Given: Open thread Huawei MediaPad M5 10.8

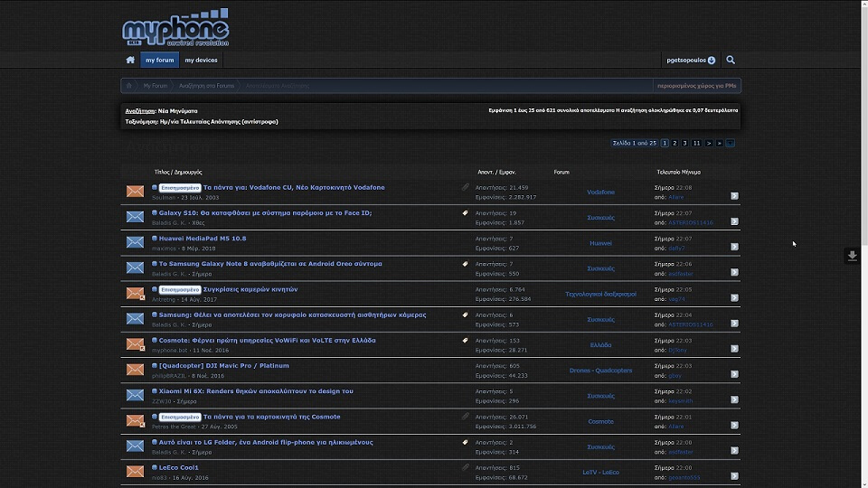Looking at the screenshot, I should pos(203,239).
